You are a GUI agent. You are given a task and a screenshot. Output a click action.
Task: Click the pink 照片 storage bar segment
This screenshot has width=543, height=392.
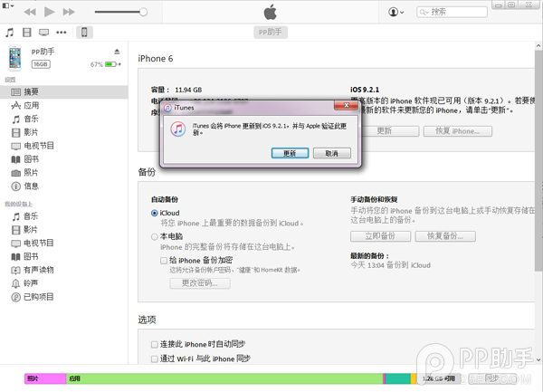click(x=45, y=378)
